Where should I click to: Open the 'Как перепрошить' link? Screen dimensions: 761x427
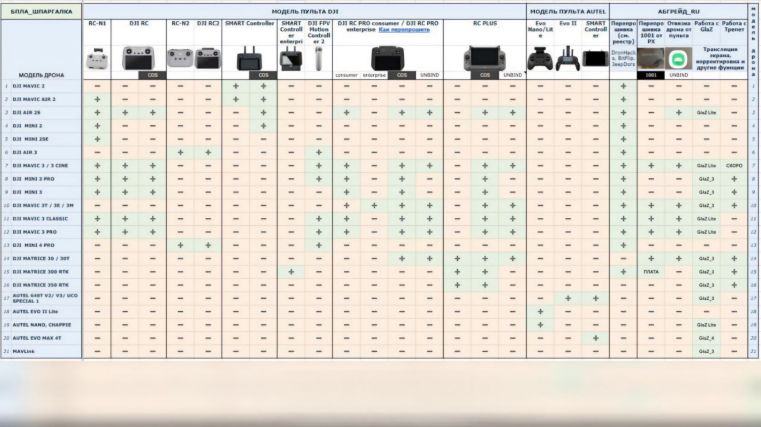(x=404, y=30)
